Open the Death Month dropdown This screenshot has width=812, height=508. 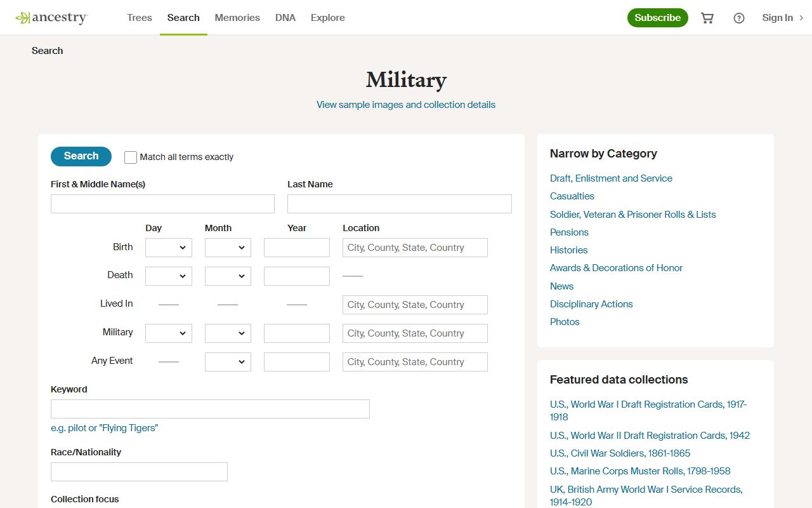[x=228, y=276]
